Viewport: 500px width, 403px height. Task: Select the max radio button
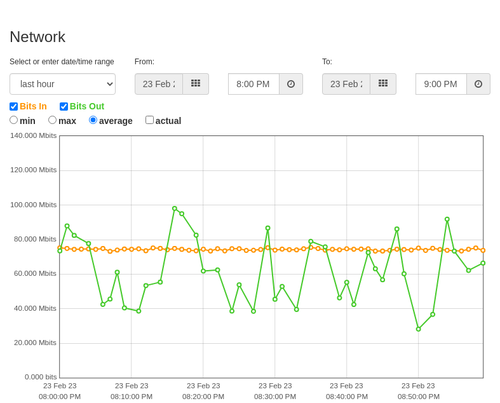(52, 120)
